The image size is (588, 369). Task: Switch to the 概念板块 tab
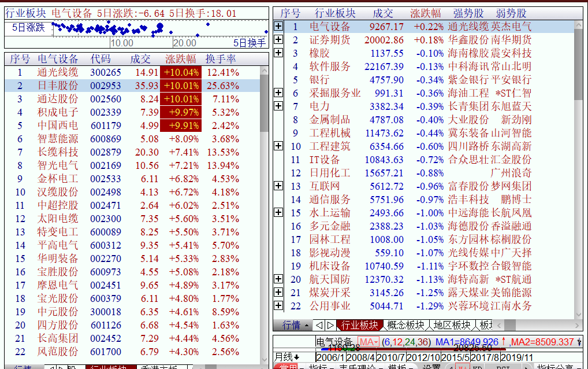point(405,325)
